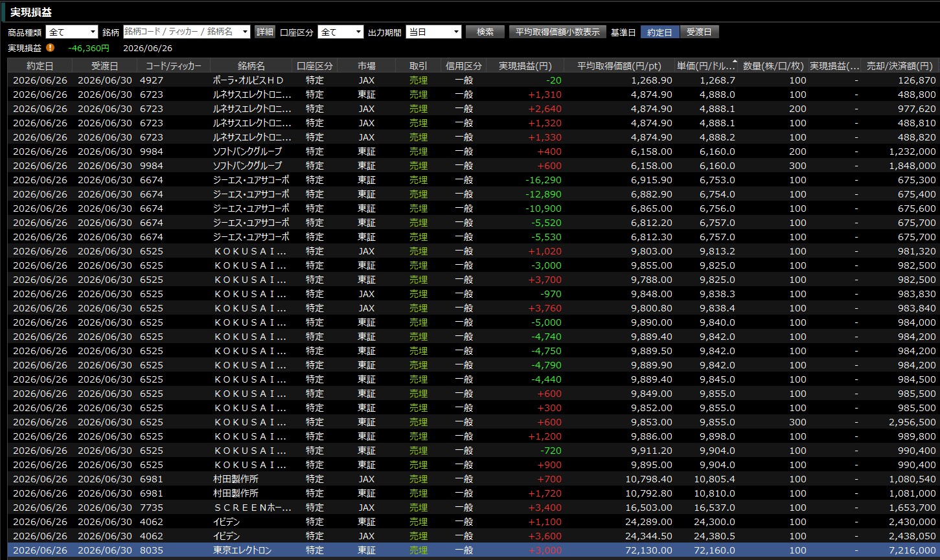Image resolution: width=940 pixels, height=560 pixels.
Task: Select the SCREENホー... row
Action: [473, 508]
